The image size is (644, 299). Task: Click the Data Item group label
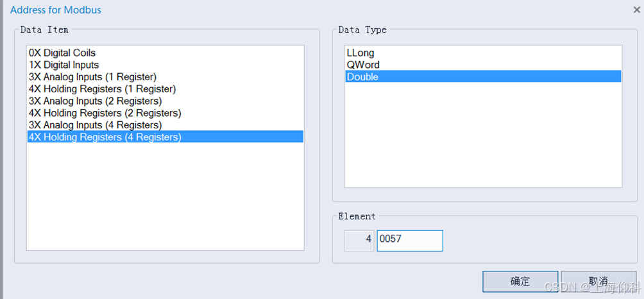point(44,30)
